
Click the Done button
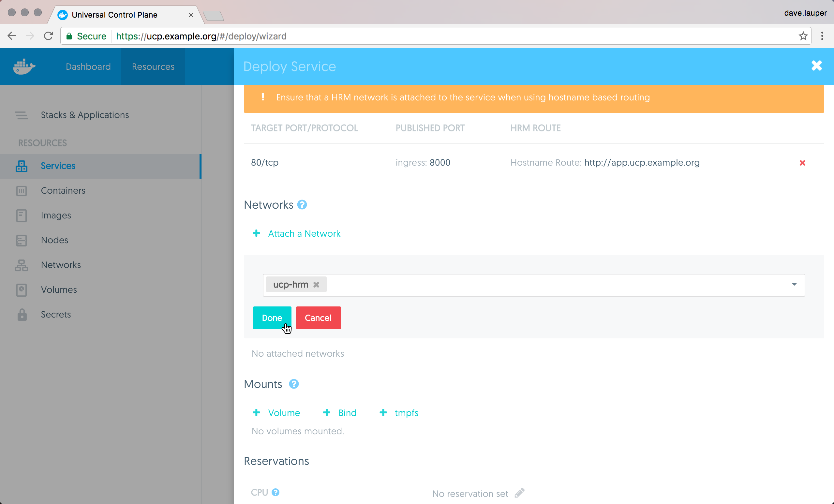(272, 318)
